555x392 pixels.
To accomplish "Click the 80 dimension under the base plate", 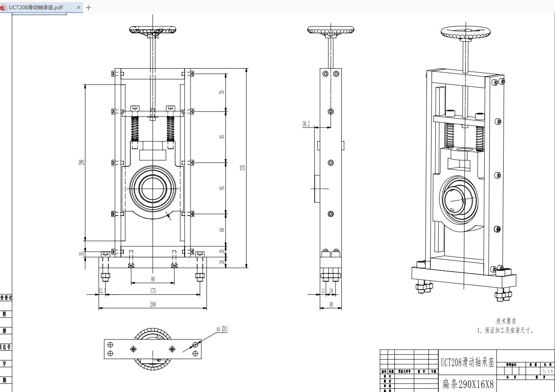I will point(153,279).
